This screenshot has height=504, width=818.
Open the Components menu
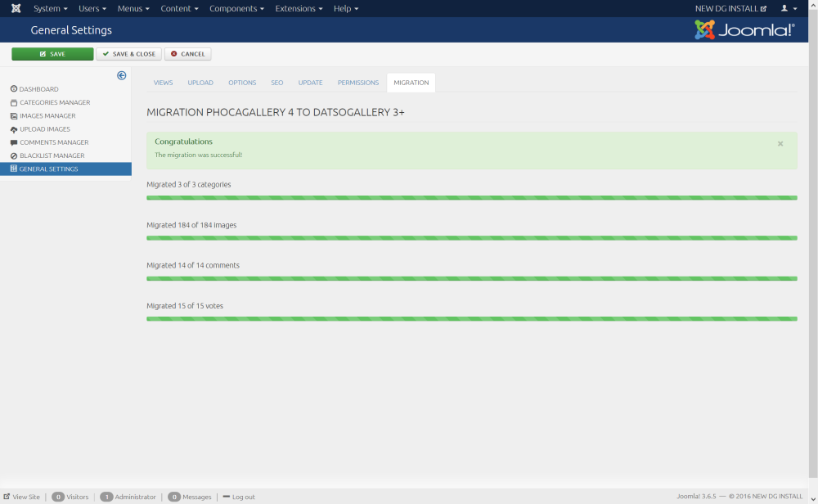coord(236,8)
